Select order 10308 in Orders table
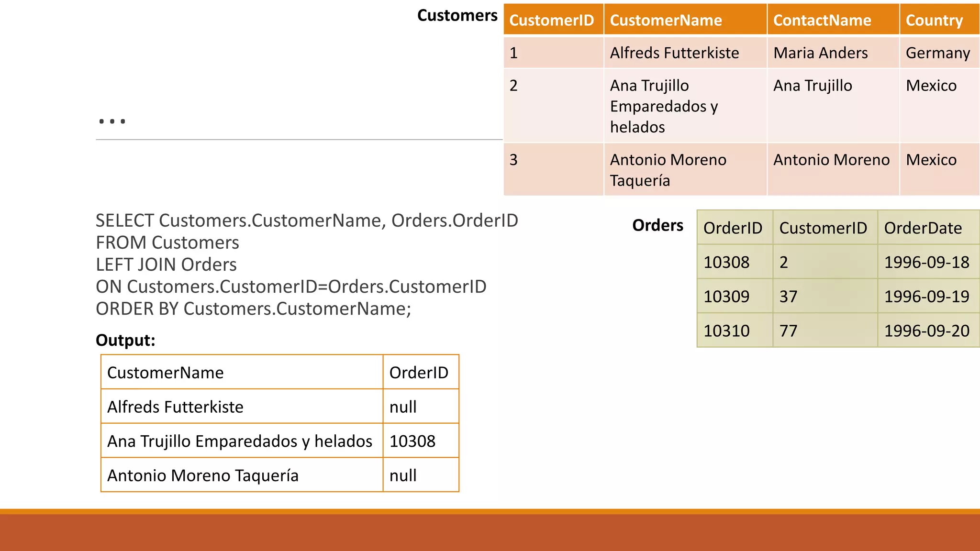The image size is (980, 551). 726,262
